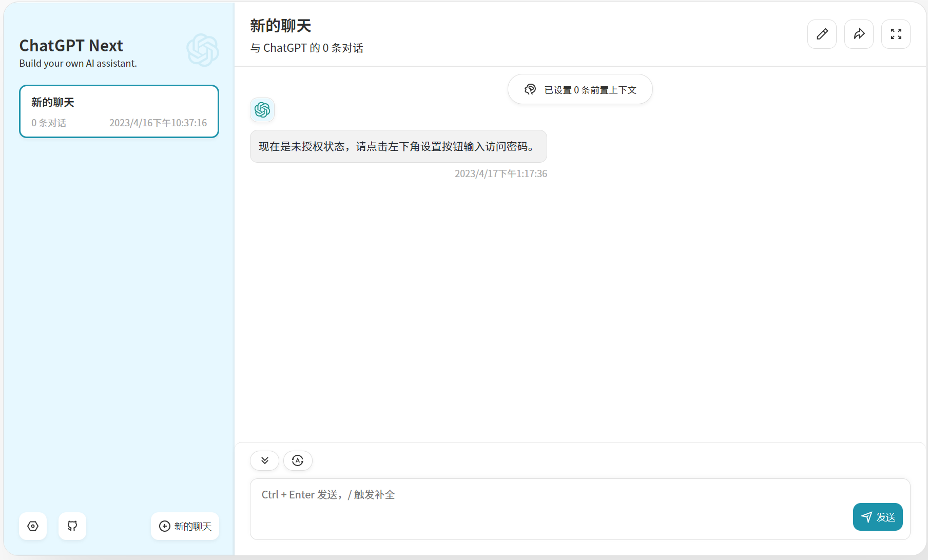The height and width of the screenshot is (560, 928).
Task: Click the large OpenAI logo in sidebar
Action: (203, 50)
